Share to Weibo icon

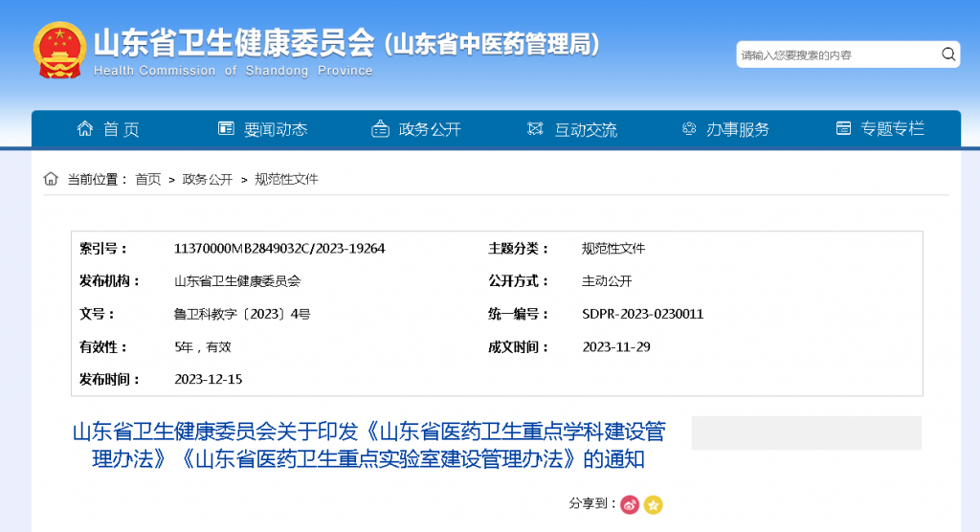630,504
